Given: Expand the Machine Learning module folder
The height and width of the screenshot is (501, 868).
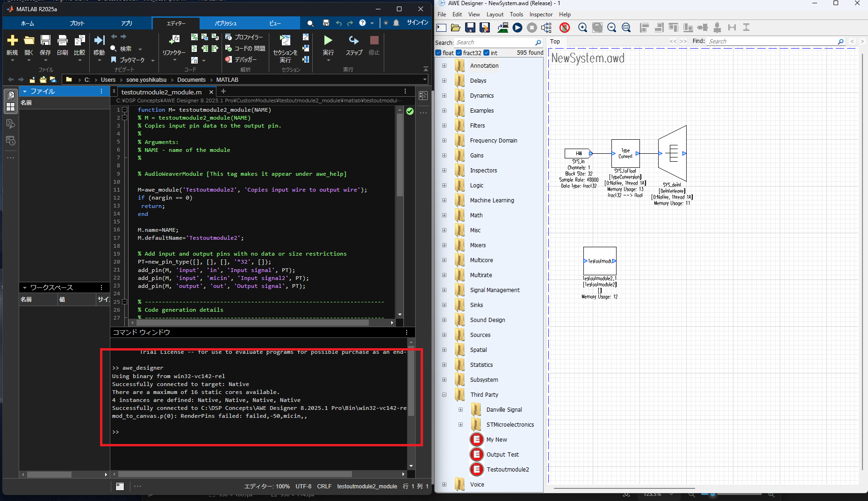Looking at the screenshot, I should [444, 200].
